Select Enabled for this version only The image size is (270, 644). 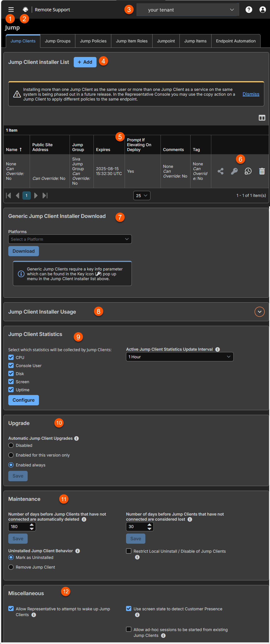[x=11, y=455]
